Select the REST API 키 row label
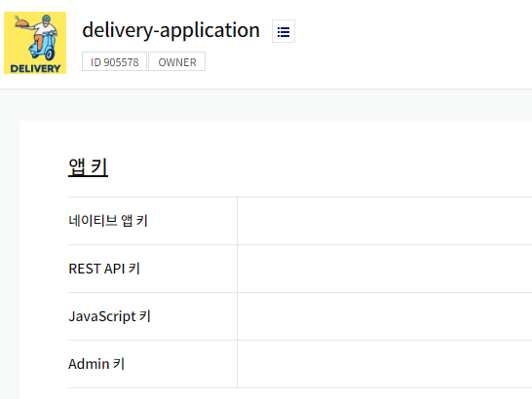The image size is (532, 399). pyautogui.click(x=104, y=269)
